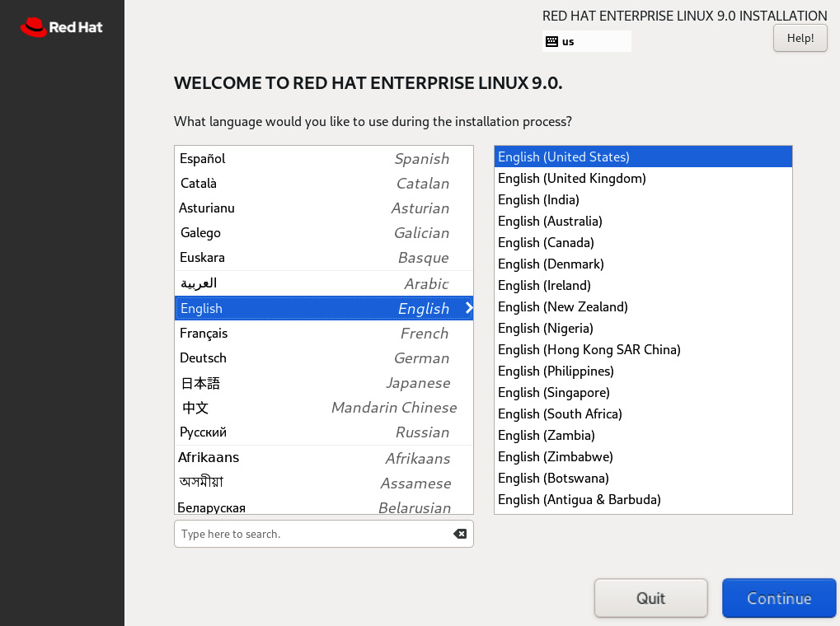Pick English (India) locale
Viewport: 840px width, 626px height.
(643, 199)
